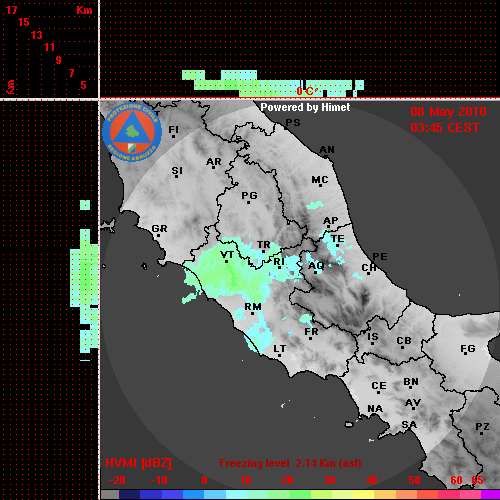Click city label PS on map
Image resolution: width=500 pixels, height=500 pixels.
[x=293, y=123]
